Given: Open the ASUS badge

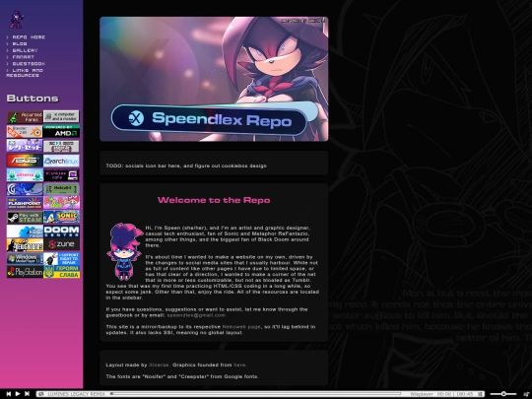Looking at the screenshot, I should click(25, 161).
